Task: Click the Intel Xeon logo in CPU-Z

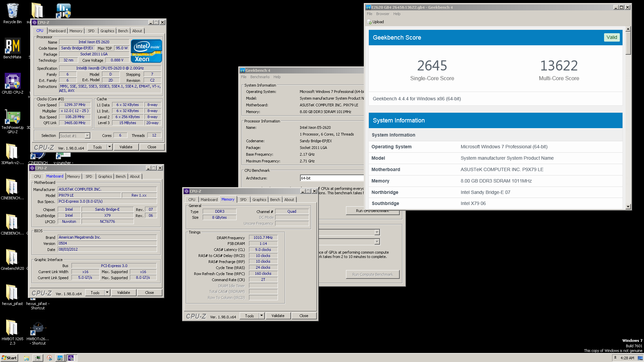Action: click(x=146, y=51)
